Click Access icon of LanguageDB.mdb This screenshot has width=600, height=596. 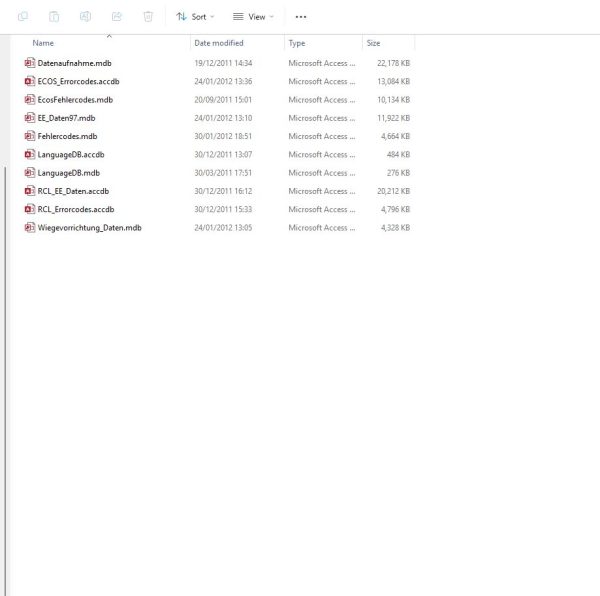(x=30, y=173)
